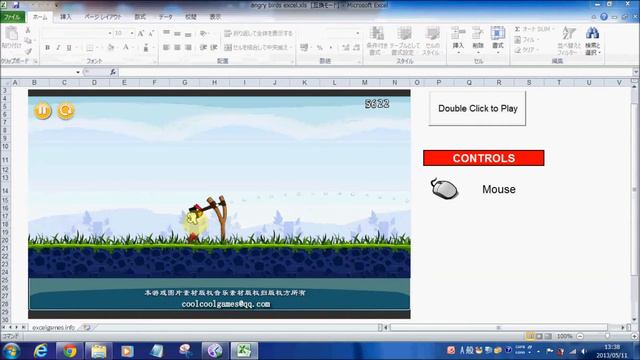Switch to the Insert ribbon tab

[x=66, y=17]
